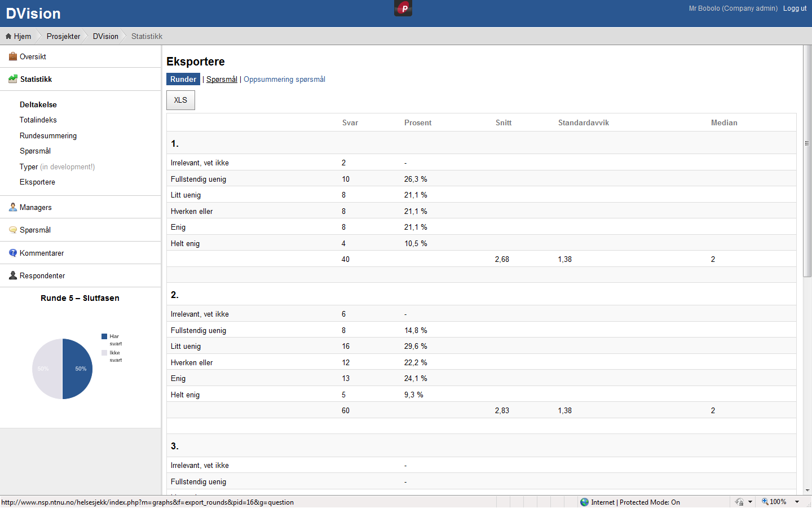The image size is (812, 508).
Task: Click the blue Har svart legend swatch
Action: (104, 336)
